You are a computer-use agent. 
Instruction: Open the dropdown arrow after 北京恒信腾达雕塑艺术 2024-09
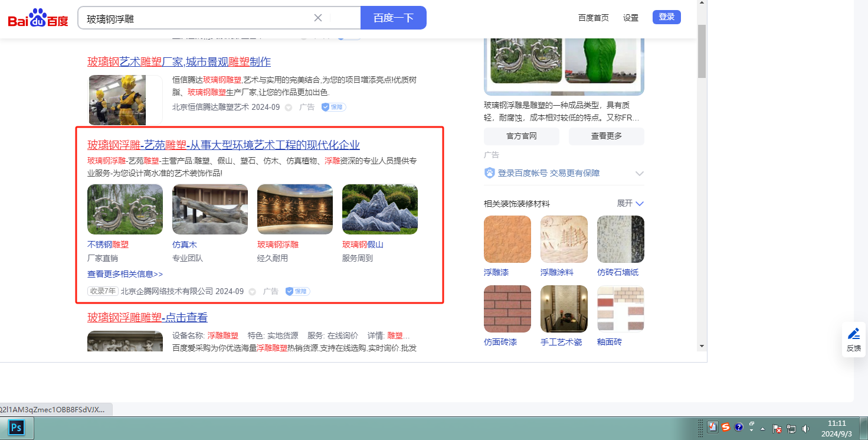(289, 107)
